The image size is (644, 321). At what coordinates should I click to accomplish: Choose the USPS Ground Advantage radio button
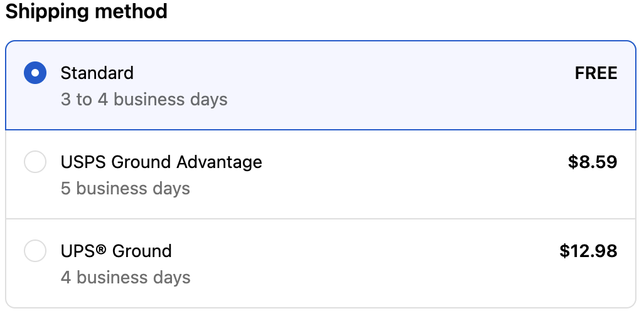[35, 162]
